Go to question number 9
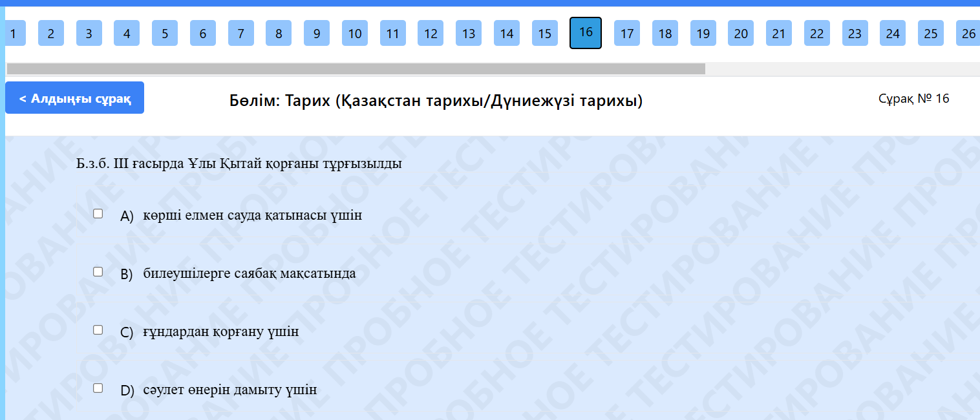 tap(317, 33)
